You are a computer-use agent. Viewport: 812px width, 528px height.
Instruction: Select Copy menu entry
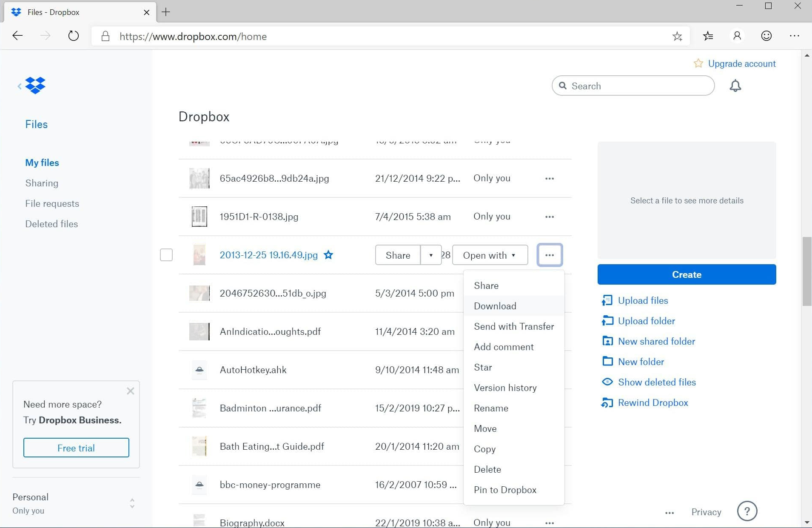pos(514,449)
